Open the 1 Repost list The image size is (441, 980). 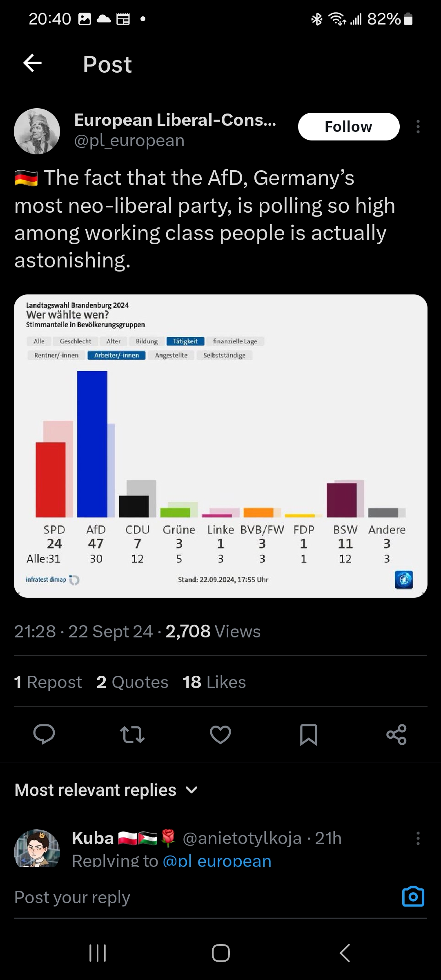tap(48, 682)
